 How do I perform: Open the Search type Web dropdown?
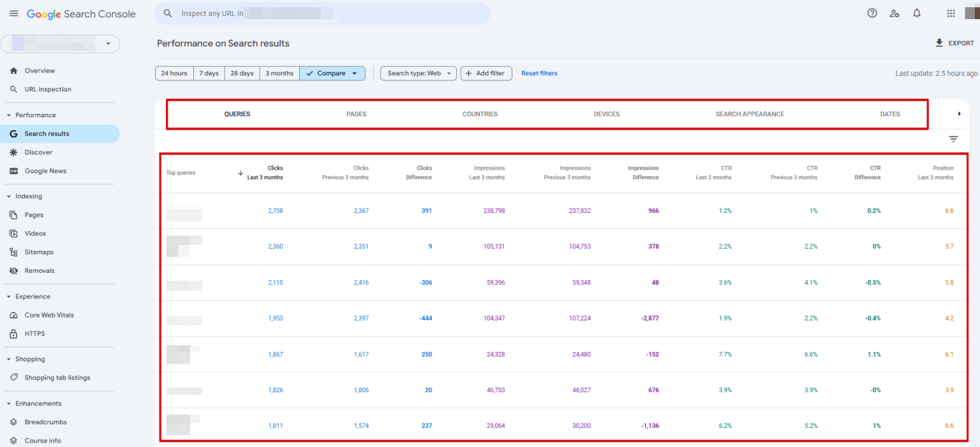coord(418,73)
